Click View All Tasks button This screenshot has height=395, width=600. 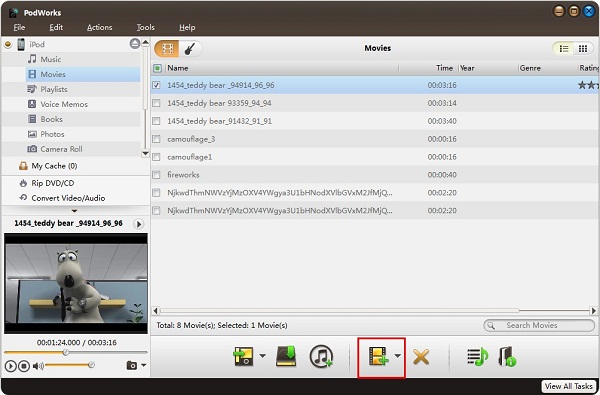569,386
